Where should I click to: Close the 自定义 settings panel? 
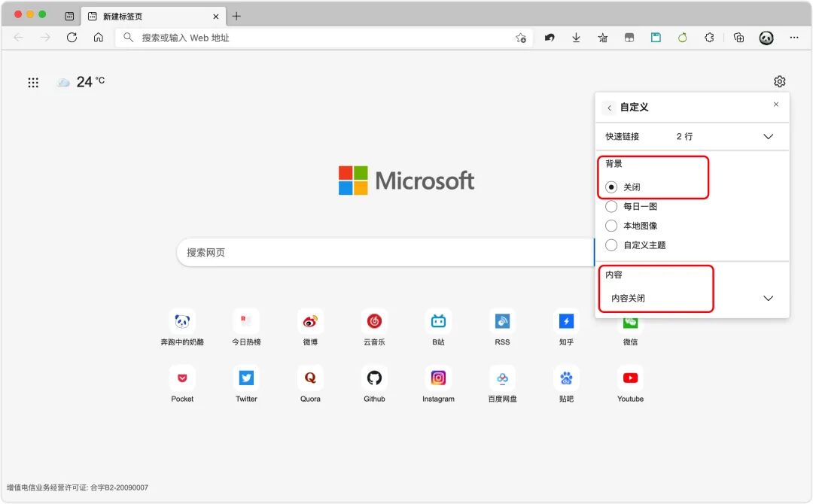pyautogui.click(x=776, y=104)
